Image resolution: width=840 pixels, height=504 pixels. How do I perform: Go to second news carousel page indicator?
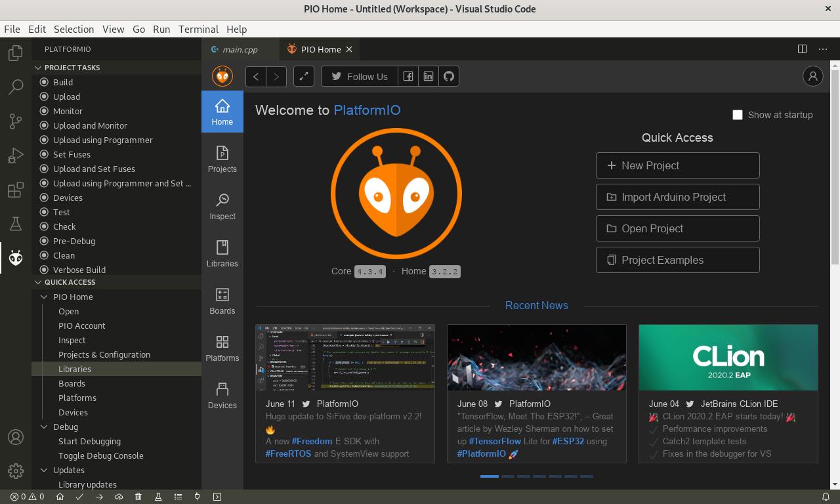click(x=508, y=476)
